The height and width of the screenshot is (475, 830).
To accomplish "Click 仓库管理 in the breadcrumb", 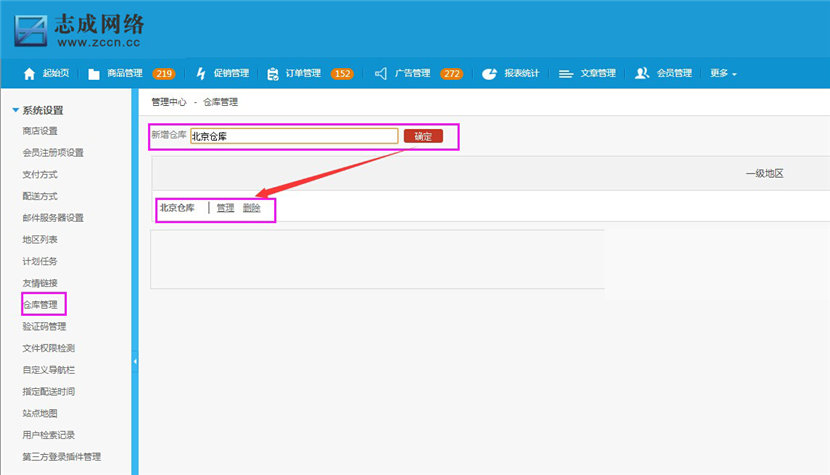I will 220,102.
